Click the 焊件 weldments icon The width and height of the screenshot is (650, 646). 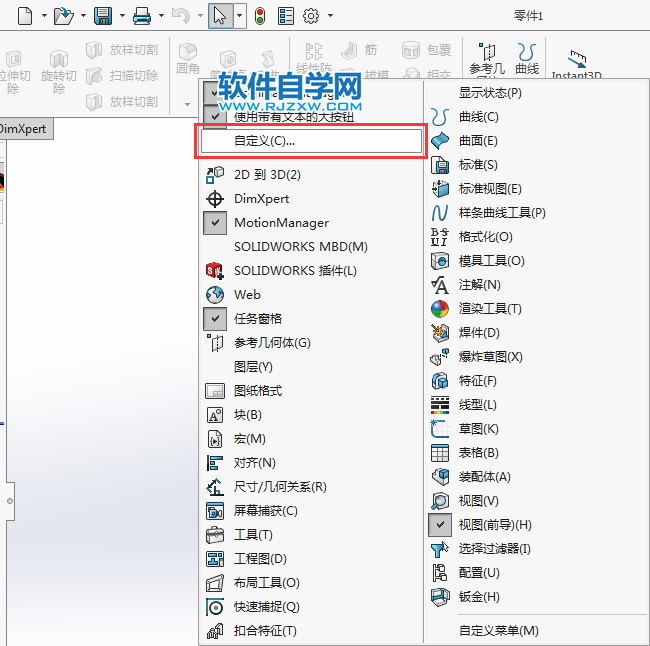coord(440,333)
